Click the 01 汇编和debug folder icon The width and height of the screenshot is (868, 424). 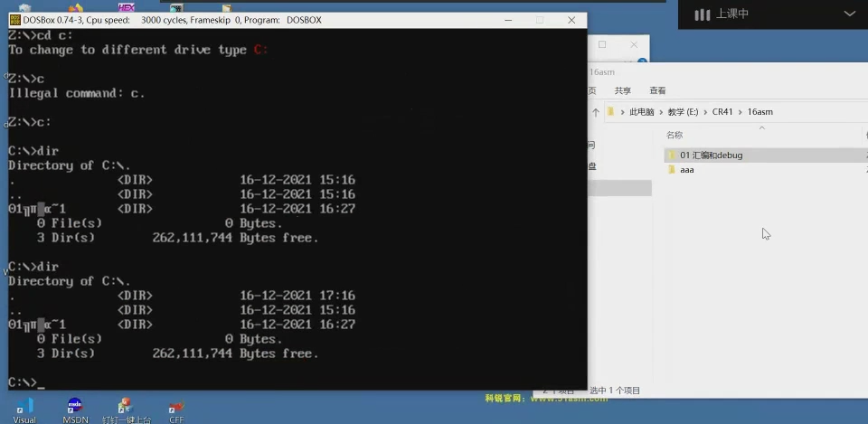(x=672, y=155)
